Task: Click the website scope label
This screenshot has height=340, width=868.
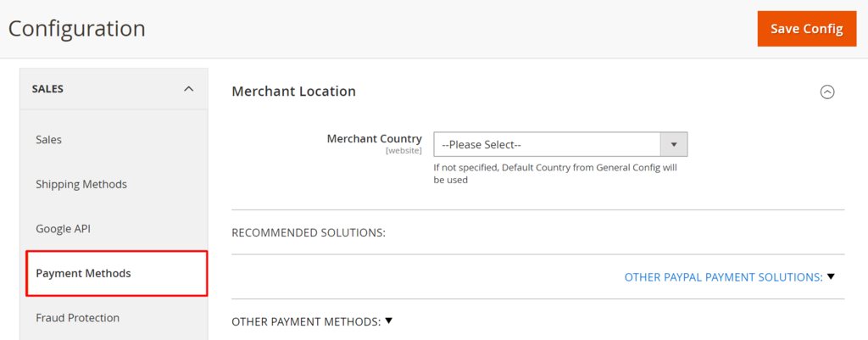Action: [x=403, y=151]
